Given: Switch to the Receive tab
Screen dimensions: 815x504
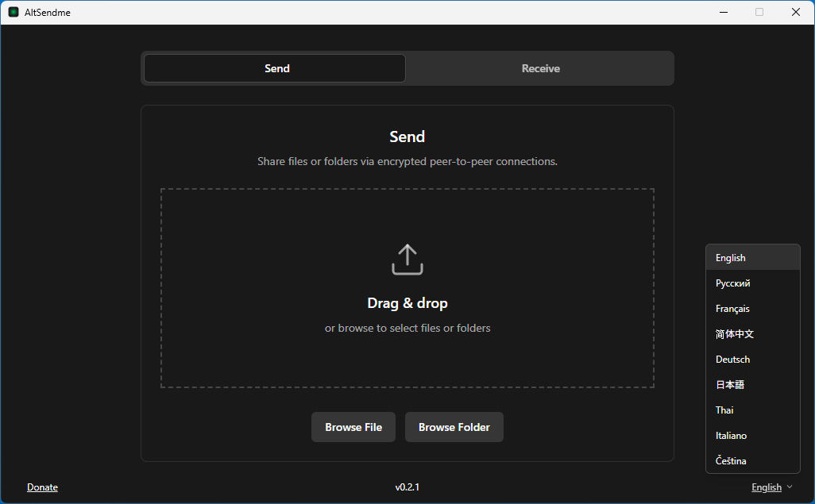Looking at the screenshot, I should coord(540,68).
